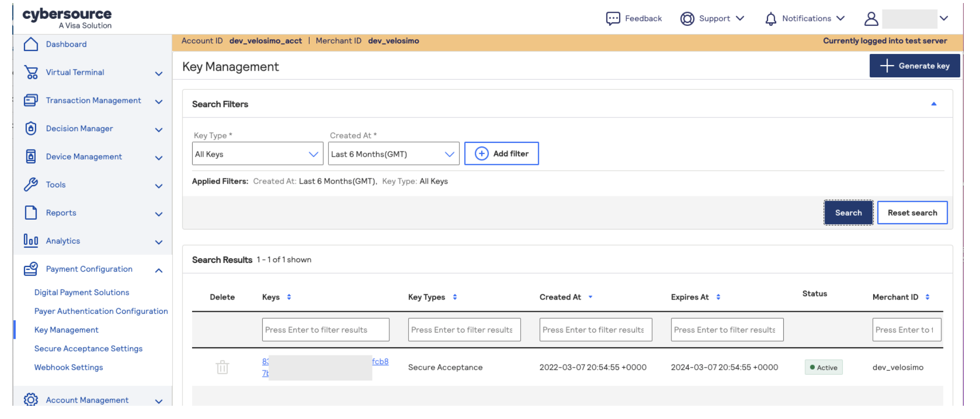Click the 'Secure Acceptance' key type cell

point(445,367)
